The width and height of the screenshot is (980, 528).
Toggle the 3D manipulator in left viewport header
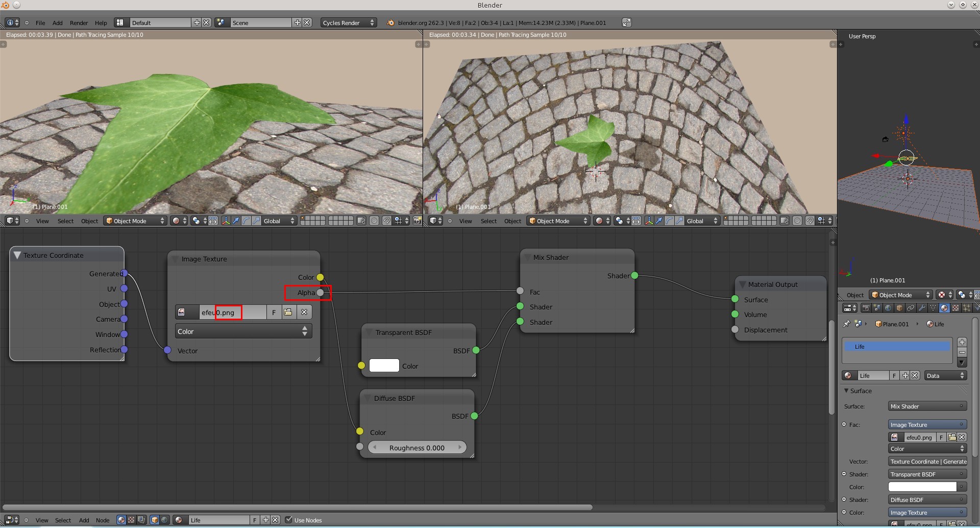(226, 221)
